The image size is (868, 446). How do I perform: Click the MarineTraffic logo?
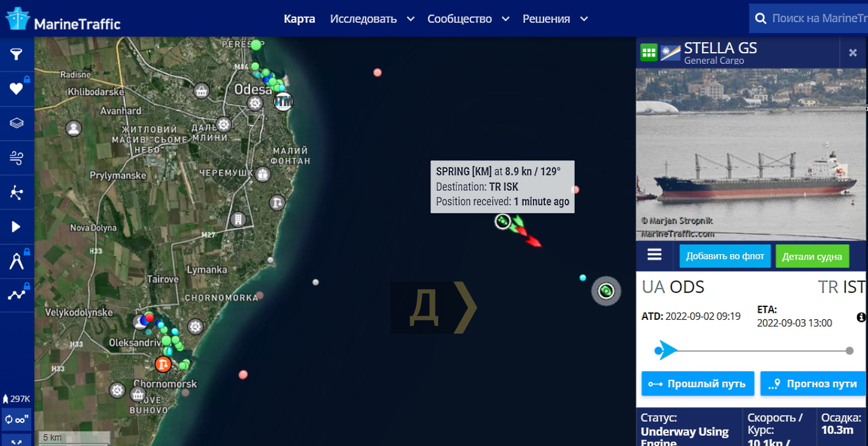(62, 19)
